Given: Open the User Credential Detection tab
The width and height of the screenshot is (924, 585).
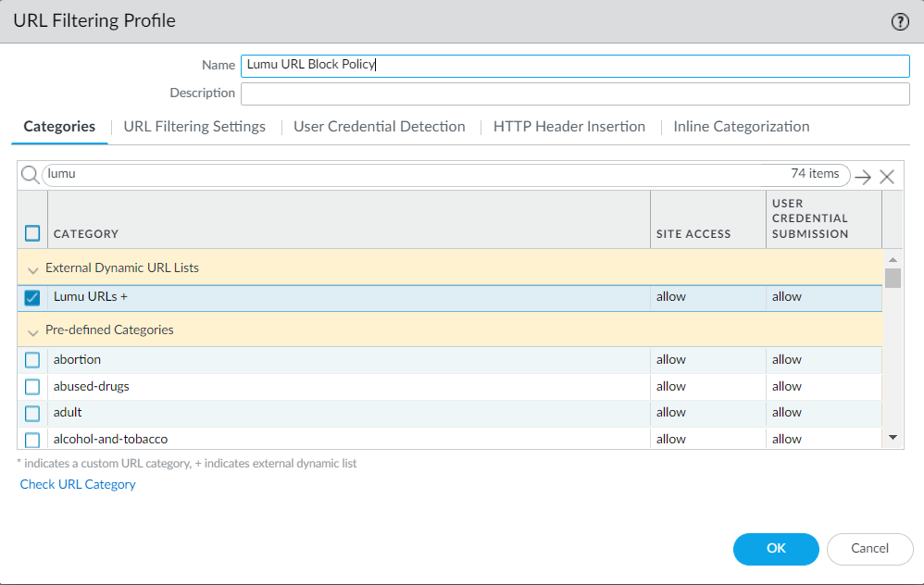Looking at the screenshot, I should (379, 127).
